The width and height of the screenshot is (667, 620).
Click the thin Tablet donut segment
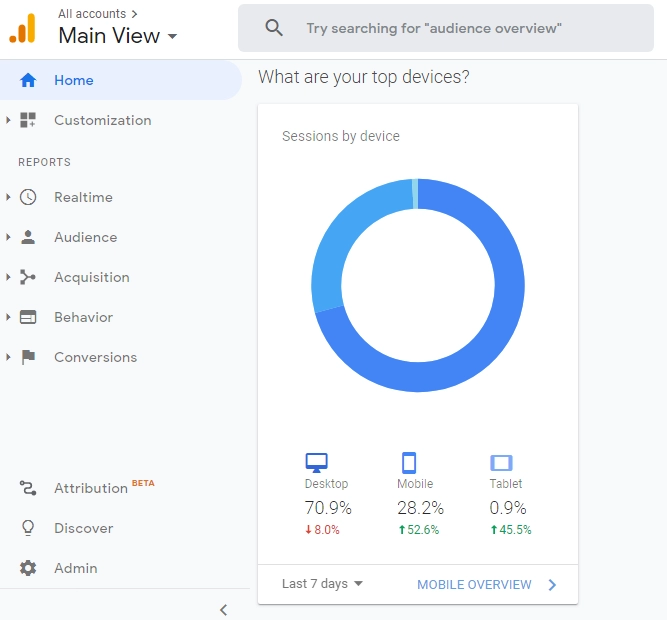click(x=415, y=194)
